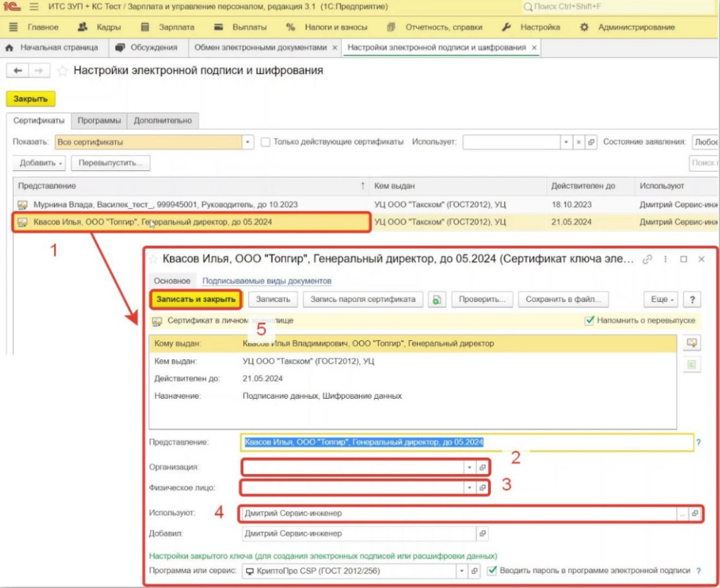Viewport: 720px width, 588px height.
Task: Toggle Вводить пароль в программе электронной подписи
Action: pyautogui.click(x=492, y=570)
